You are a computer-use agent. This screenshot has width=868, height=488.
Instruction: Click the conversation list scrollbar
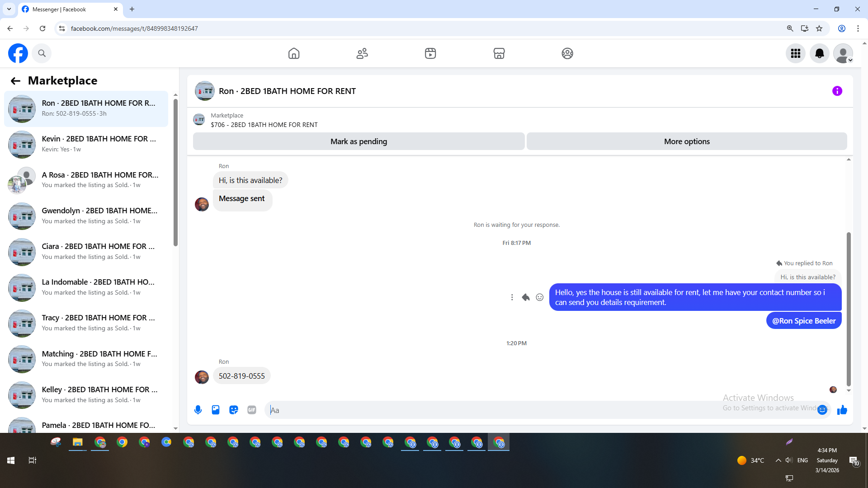[x=175, y=173]
